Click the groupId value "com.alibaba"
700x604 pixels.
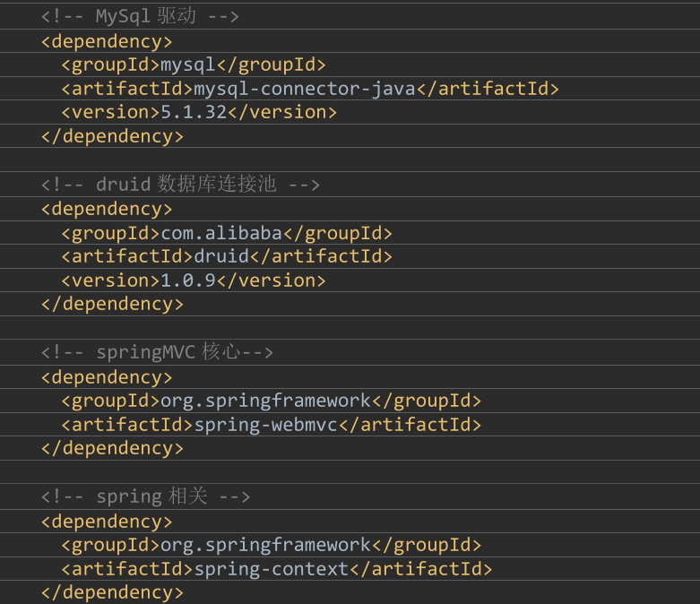[221, 233]
